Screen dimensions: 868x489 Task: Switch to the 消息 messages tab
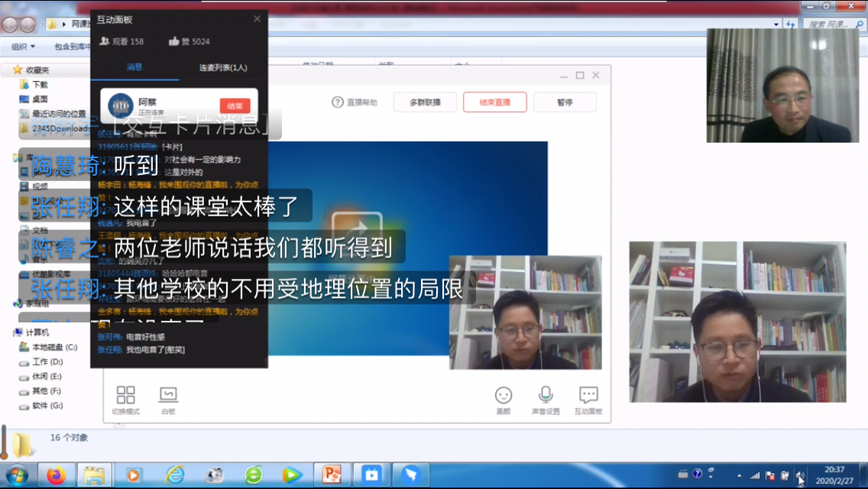coord(134,67)
